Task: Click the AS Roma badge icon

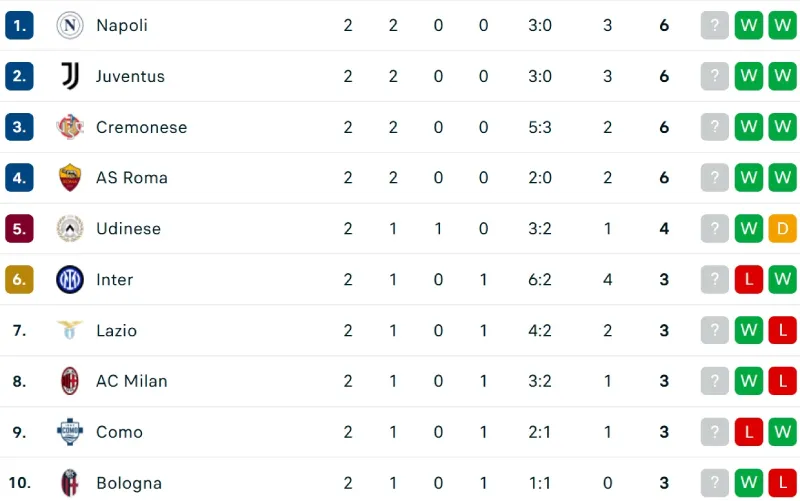Action: [70, 178]
